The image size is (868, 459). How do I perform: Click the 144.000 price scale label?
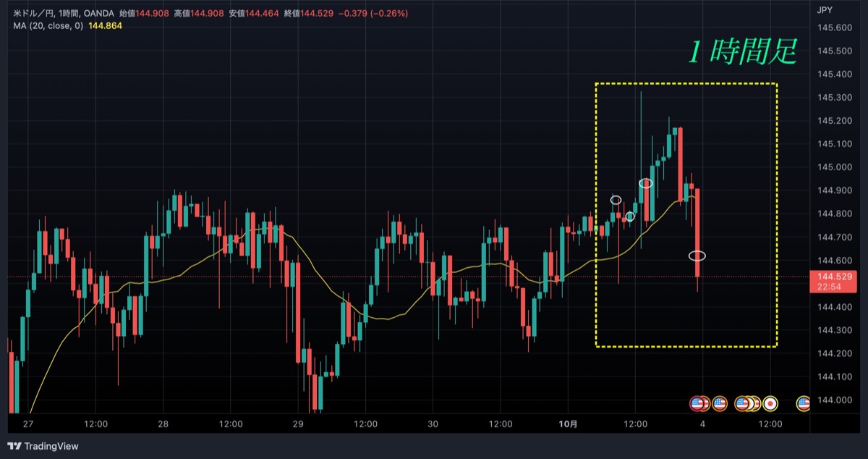[x=833, y=400]
